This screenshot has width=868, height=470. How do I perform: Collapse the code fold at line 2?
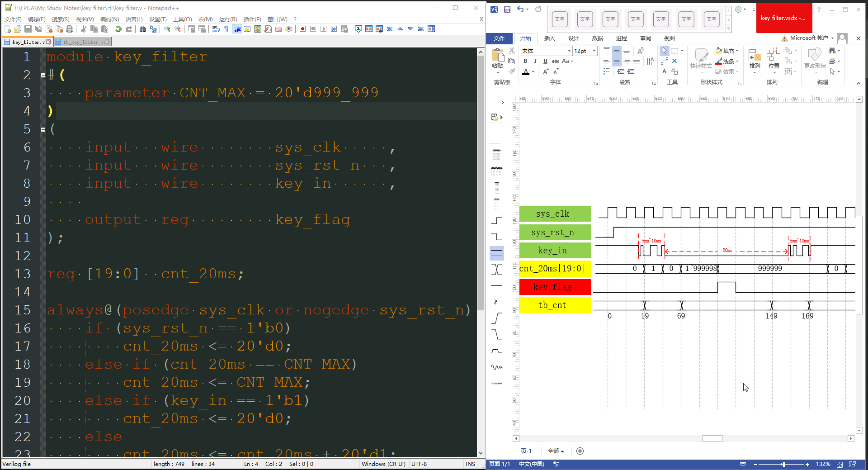[x=43, y=75]
